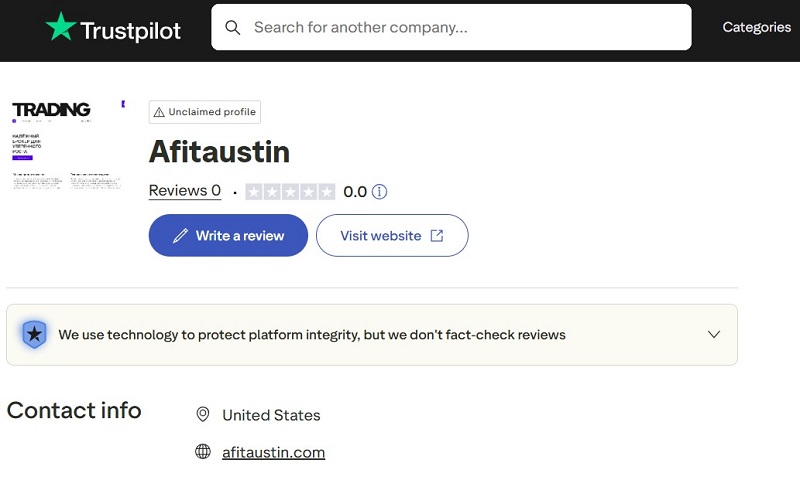Click the shield star integrity icon
800x480 pixels.
[x=34, y=335]
